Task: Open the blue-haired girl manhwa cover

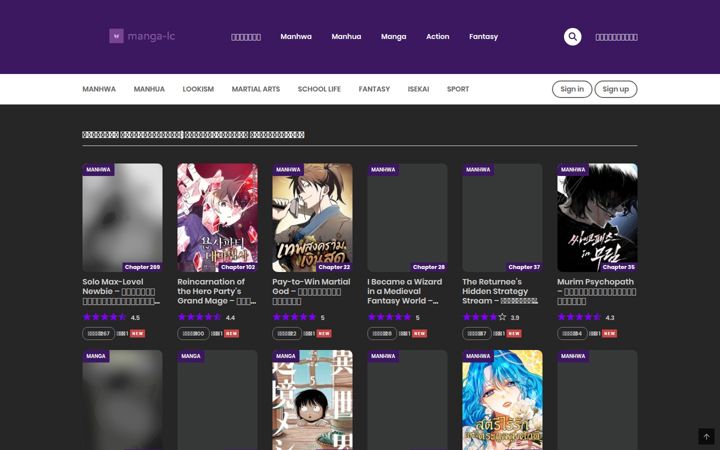Action: [502, 400]
